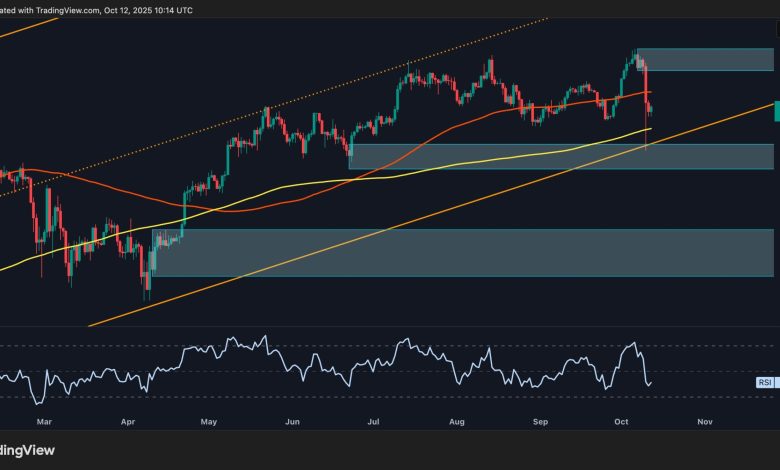Select the May label on time axis
This screenshot has width=780, height=470.
[x=208, y=423]
